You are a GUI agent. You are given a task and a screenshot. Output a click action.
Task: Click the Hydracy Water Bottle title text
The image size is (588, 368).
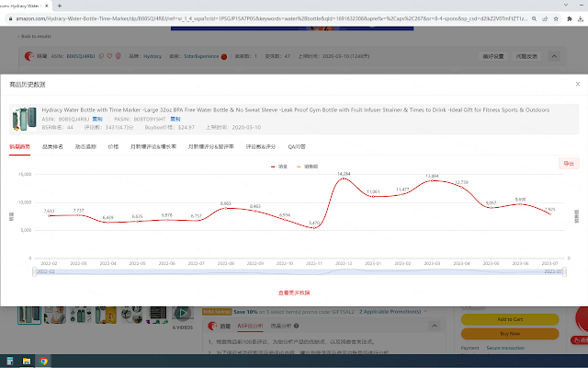click(296, 110)
